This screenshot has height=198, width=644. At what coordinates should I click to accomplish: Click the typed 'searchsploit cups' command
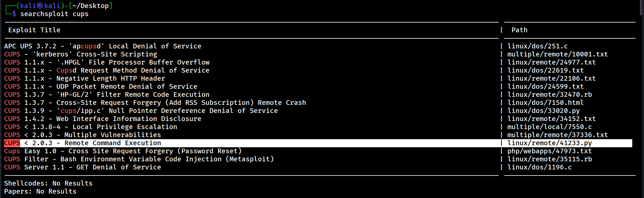pos(54,14)
